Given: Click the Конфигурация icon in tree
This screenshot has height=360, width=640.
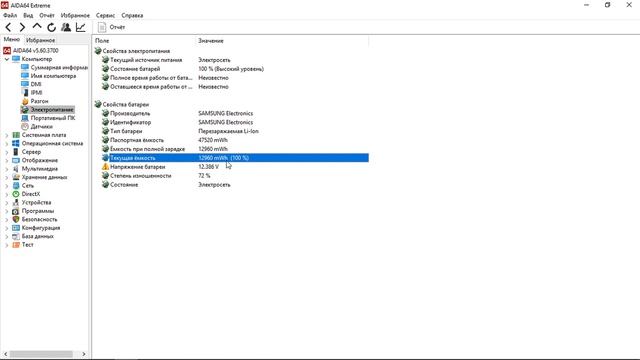Looking at the screenshot, I should (x=16, y=228).
